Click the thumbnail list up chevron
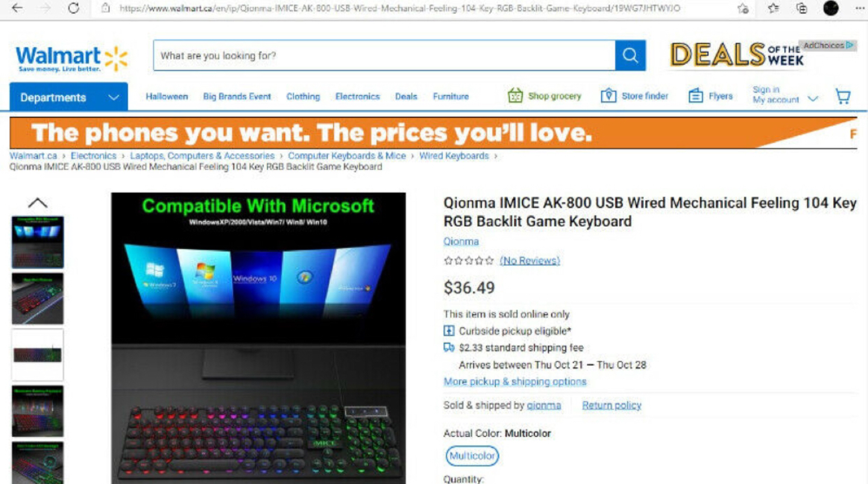Screen dimensions: 868x484 click(x=37, y=203)
